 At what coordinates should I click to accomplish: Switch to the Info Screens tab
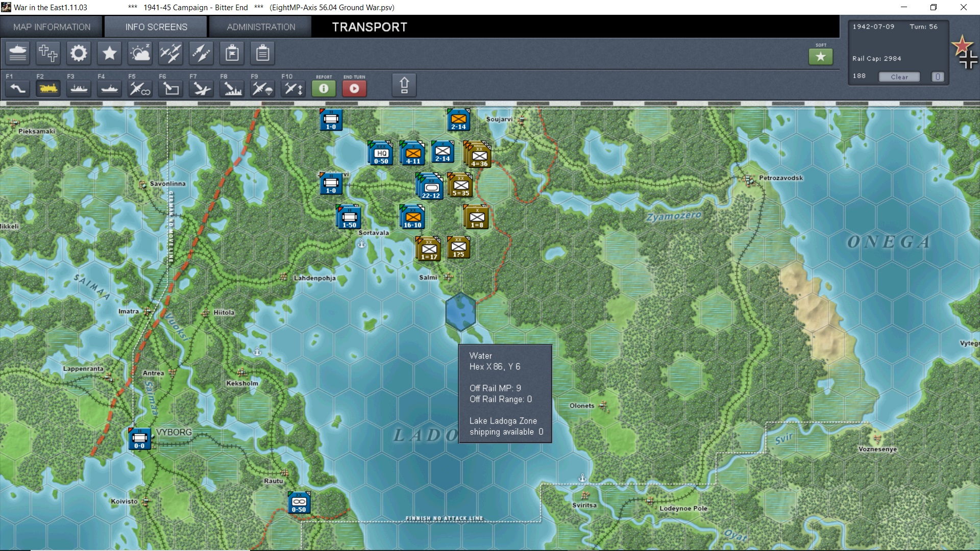[x=156, y=27]
